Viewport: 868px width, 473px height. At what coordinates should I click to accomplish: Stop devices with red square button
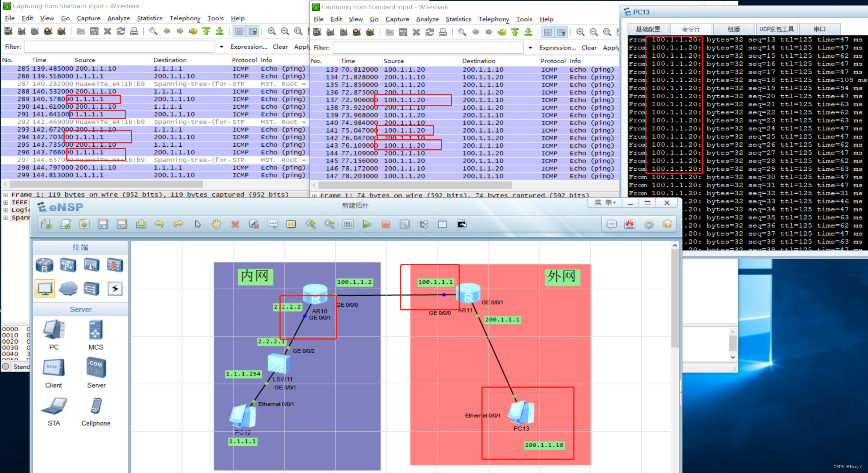coord(385,224)
